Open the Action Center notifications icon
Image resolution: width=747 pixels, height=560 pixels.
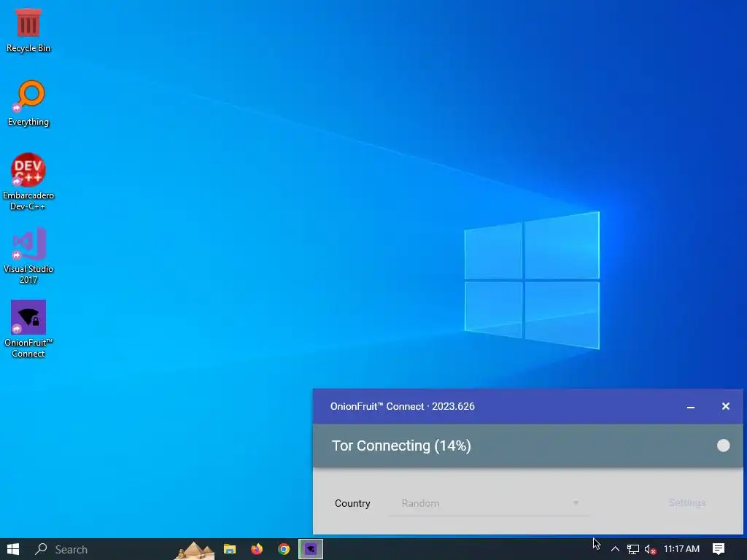click(x=719, y=549)
